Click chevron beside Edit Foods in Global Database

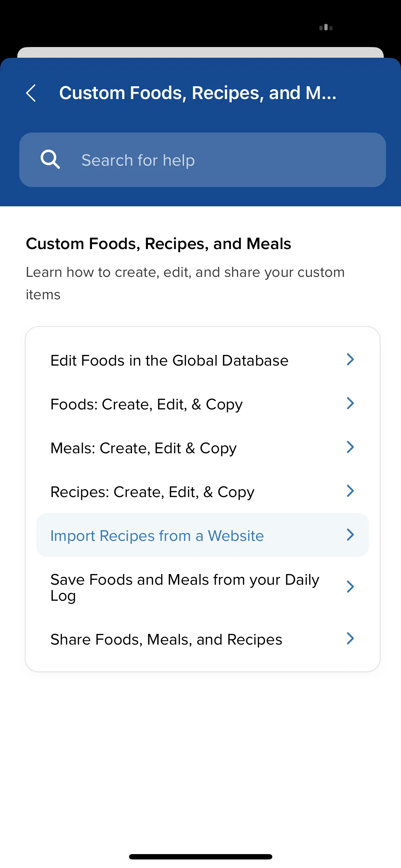coord(350,360)
